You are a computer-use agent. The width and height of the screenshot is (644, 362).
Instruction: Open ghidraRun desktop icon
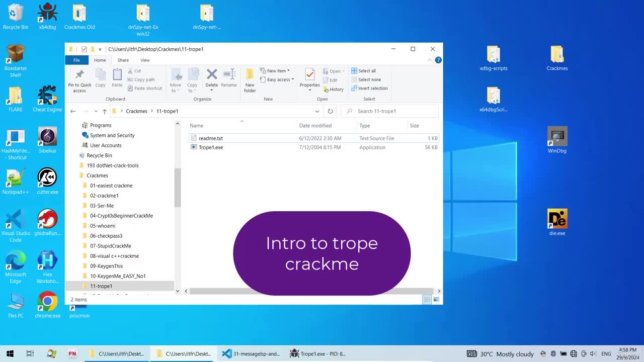(x=47, y=222)
